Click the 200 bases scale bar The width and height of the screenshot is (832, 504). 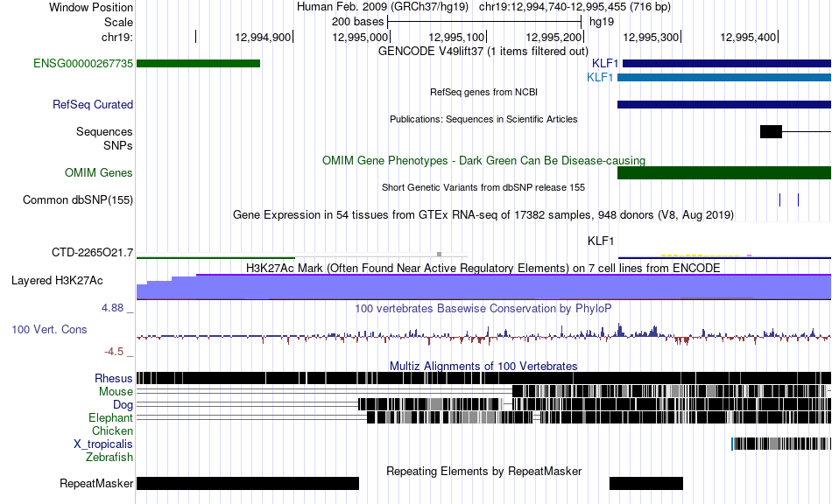coord(484,22)
